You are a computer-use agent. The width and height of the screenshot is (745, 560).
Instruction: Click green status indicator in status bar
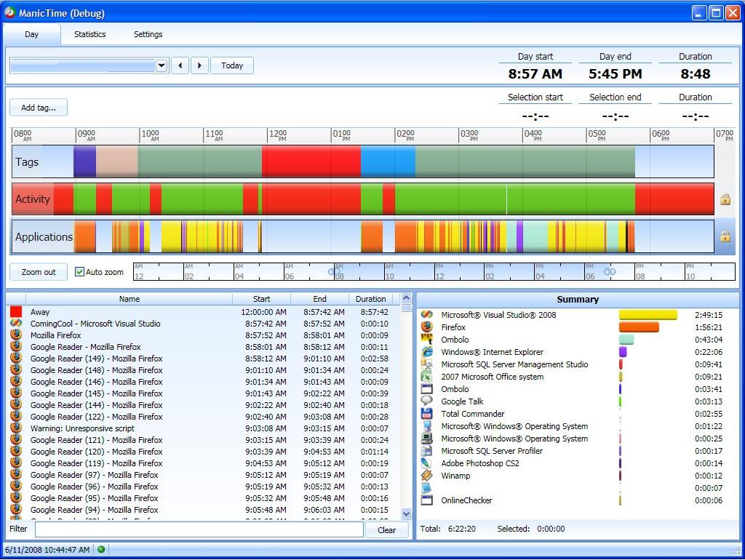click(101, 550)
